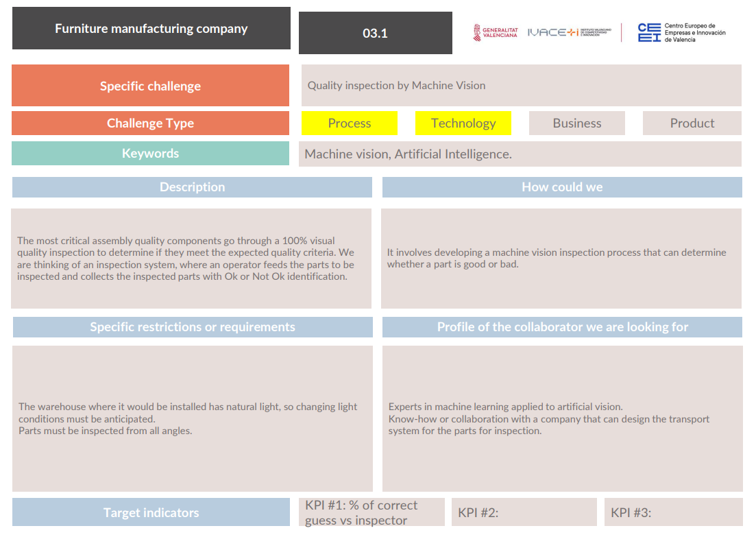Select the Process challenge type
Viewport: 756px width, 537px height.
click(349, 123)
